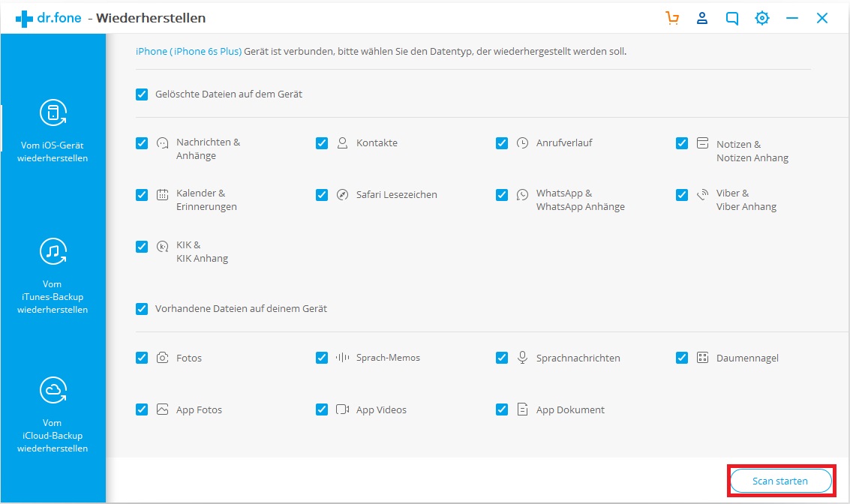The image size is (850, 504).
Task: Toggle the KIK & KIK Anhang checkbox
Action: point(142,247)
